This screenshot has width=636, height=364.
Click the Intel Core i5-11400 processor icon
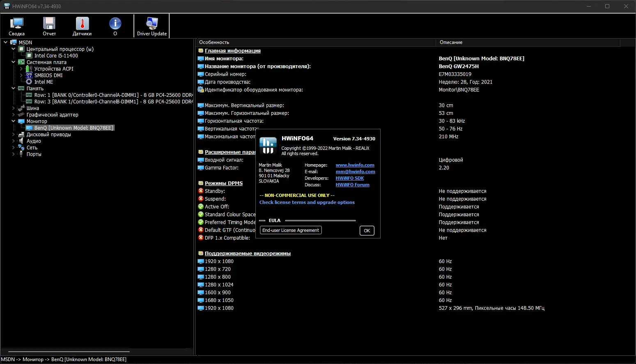(29, 56)
